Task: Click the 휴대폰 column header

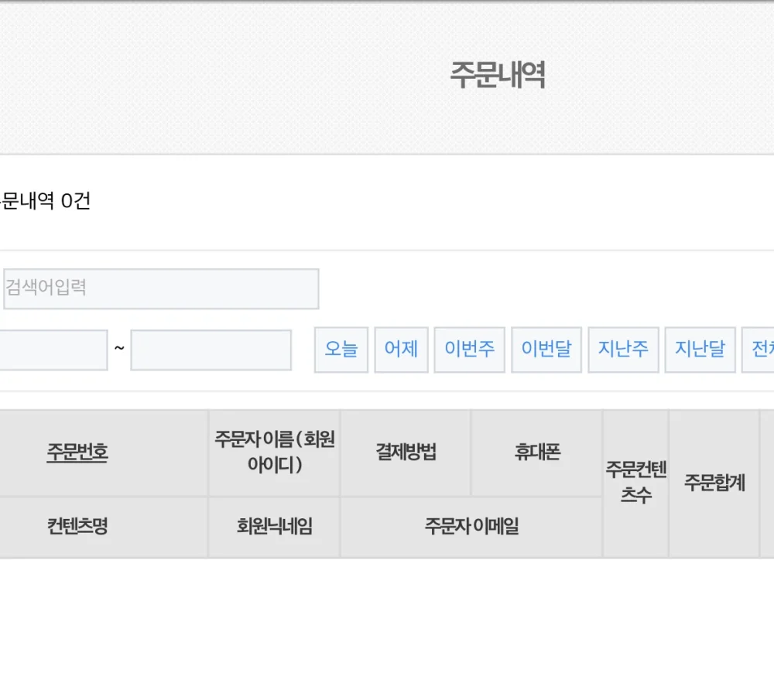Action: [x=537, y=452]
